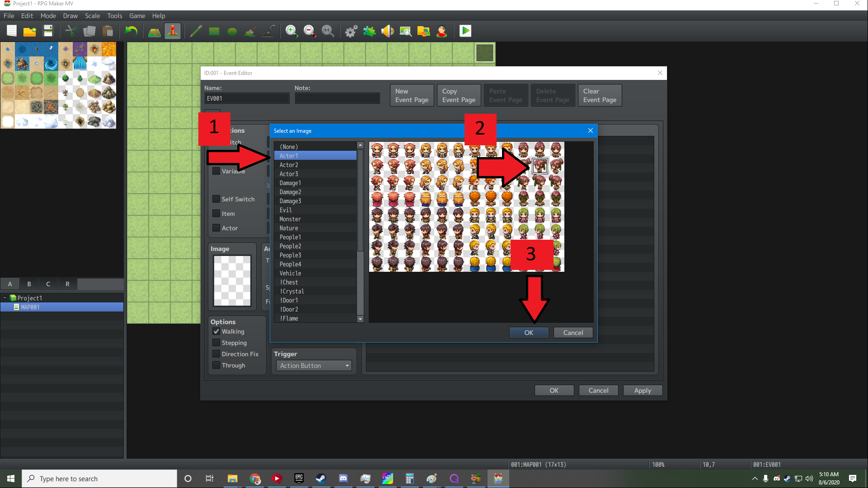
Task: Enable the Stepping checkbox
Action: [x=216, y=343]
